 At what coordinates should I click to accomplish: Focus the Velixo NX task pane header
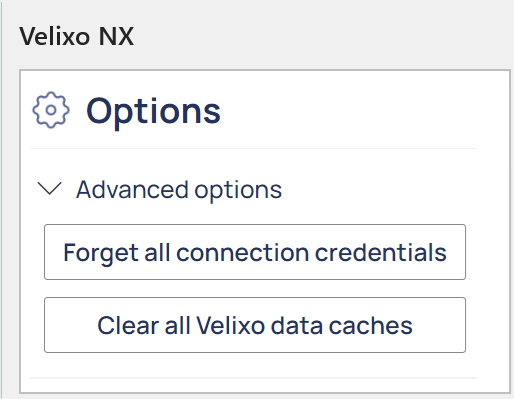(77, 36)
